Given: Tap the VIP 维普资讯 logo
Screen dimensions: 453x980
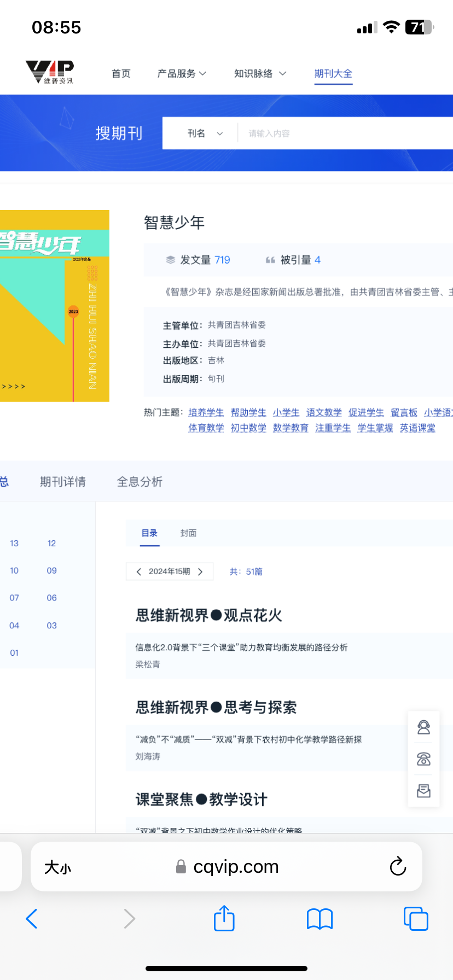Looking at the screenshot, I should (x=49, y=72).
